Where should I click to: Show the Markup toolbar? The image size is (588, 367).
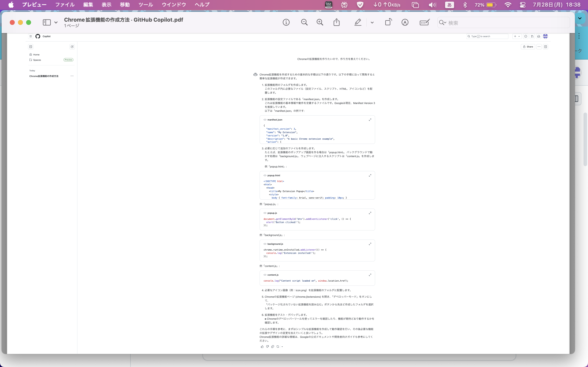(405, 23)
